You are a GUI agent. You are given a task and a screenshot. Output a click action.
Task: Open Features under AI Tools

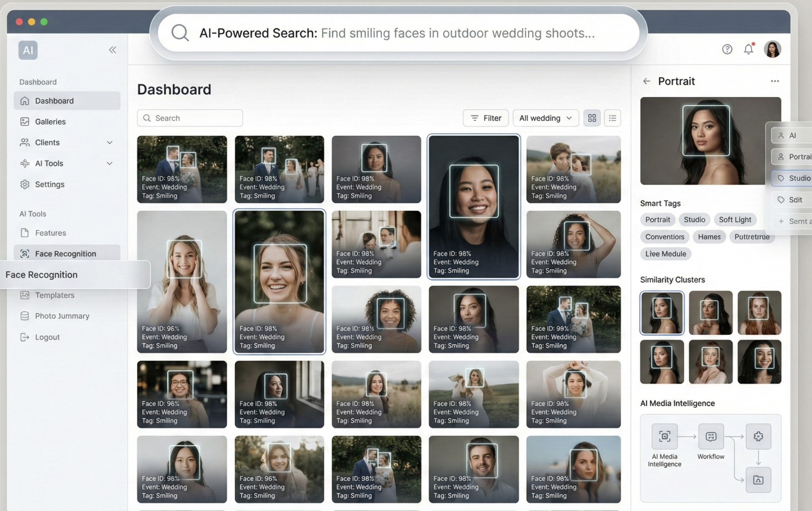[67, 233]
